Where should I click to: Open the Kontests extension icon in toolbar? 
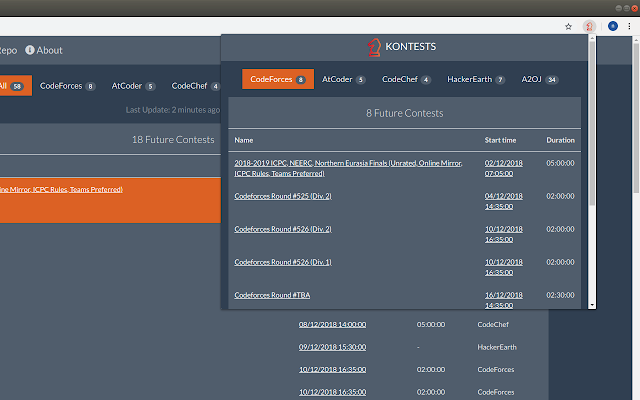(x=589, y=27)
